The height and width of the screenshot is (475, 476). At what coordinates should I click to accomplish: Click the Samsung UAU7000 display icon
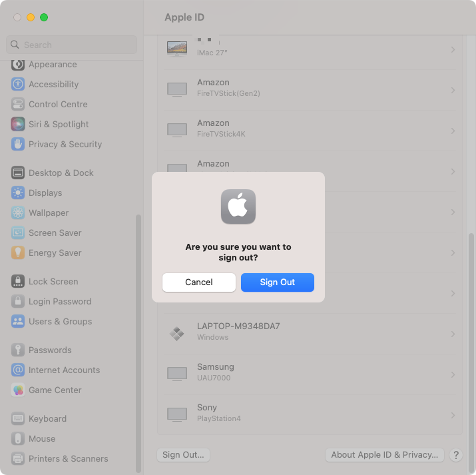[177, 374]
